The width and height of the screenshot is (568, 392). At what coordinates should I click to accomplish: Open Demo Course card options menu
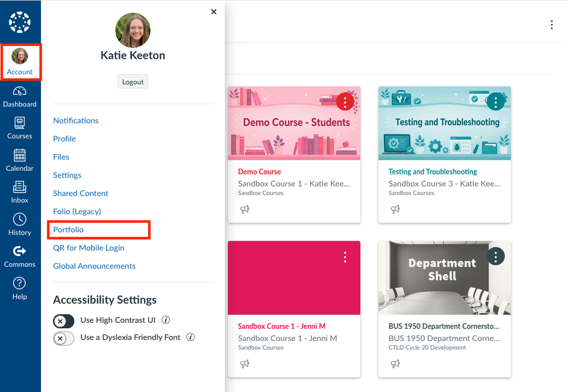click(x=345, y=102)
